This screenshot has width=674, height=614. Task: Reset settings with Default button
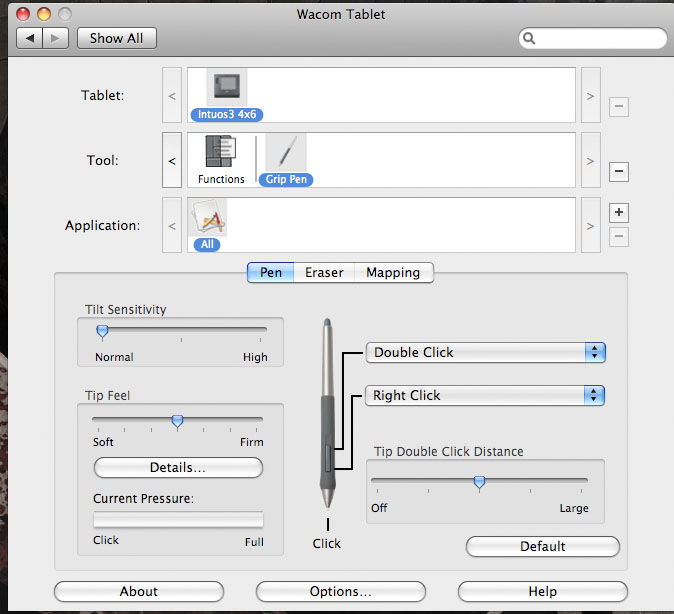(x=543, y=546)
